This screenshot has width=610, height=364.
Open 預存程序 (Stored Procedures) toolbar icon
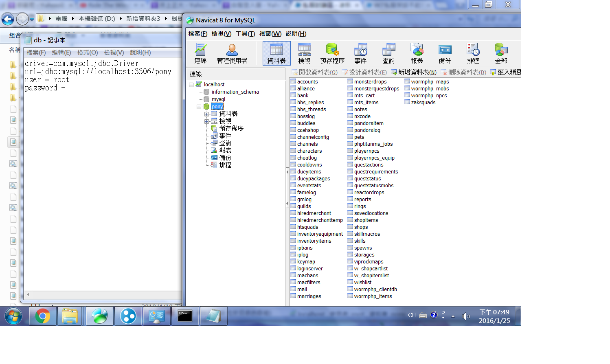coord(332,53)
